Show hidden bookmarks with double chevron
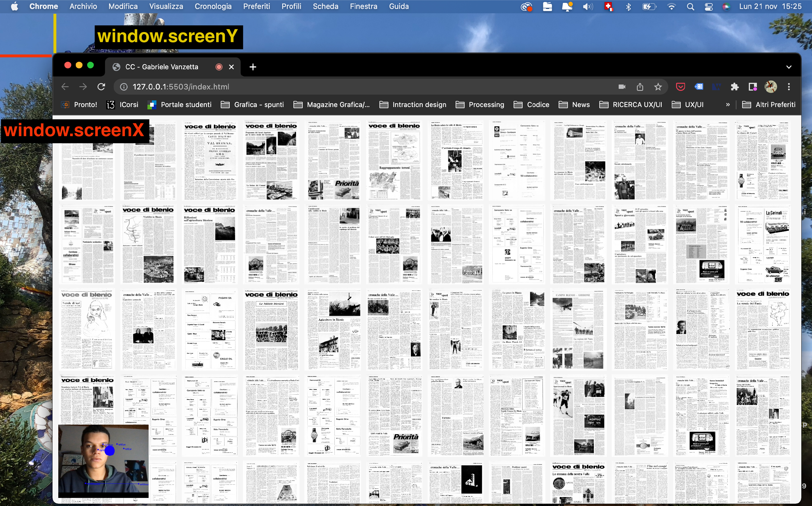 pyautogui.click(x=728, y=105)
